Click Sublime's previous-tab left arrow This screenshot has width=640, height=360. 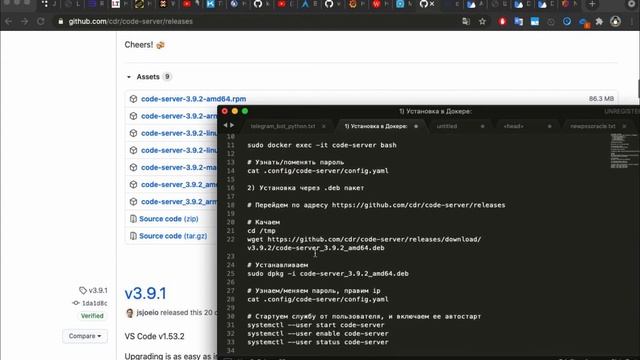click(225, 125)
